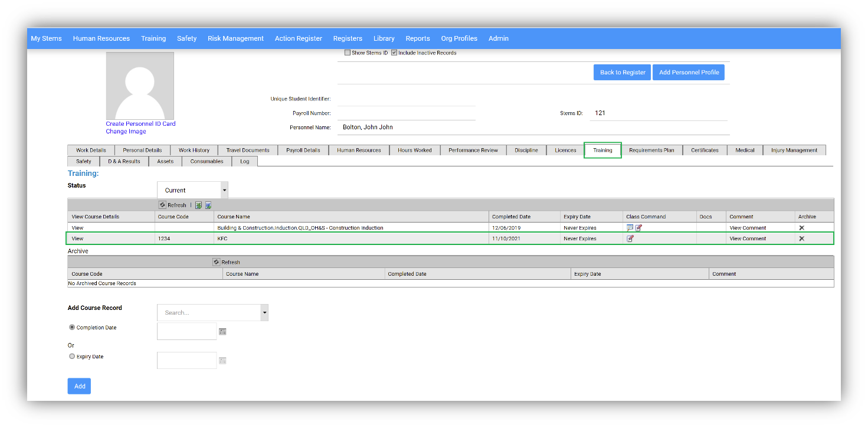Switch to the Performance Review tab
Image resolution: width=868 pixels, height=428 pixels.
(473, 150)
